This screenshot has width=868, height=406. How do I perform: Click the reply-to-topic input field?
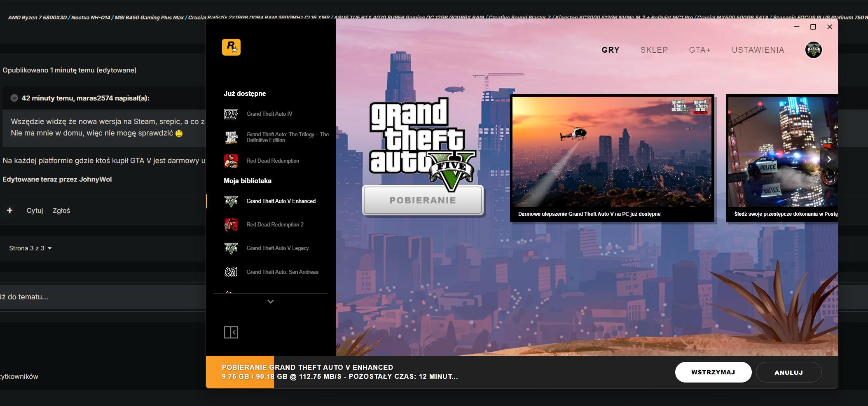tap(103, 297)
